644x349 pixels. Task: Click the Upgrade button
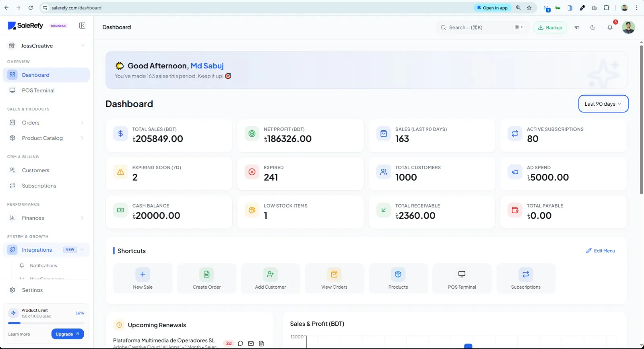(x=67, y=334)
